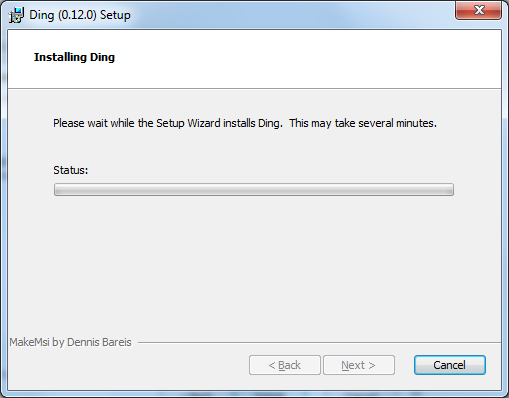Click the "Status:" label

[x=71, y=170]
